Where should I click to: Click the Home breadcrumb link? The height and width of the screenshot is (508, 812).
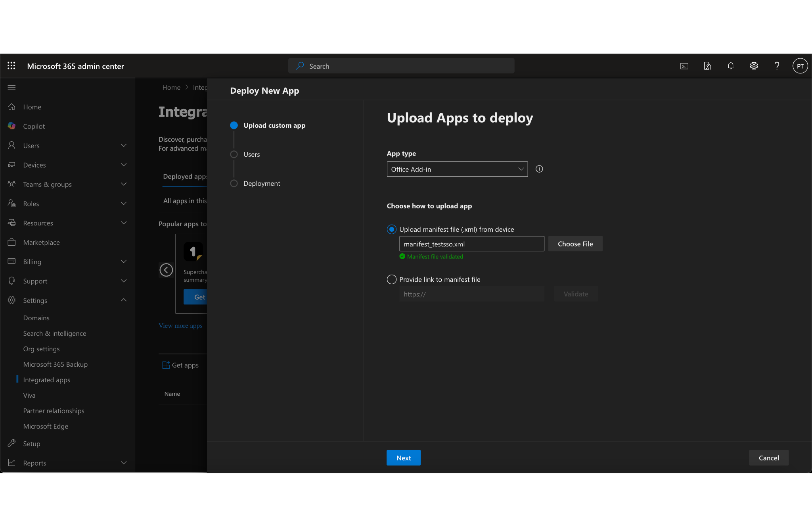[171, 87]
